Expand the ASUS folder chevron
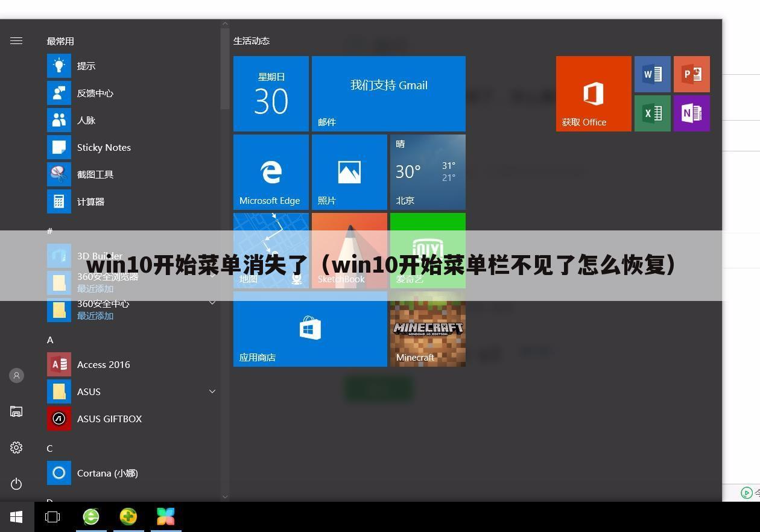Viewport: 760px width, 532px height. pyautogui.click(x=212, y=391)
